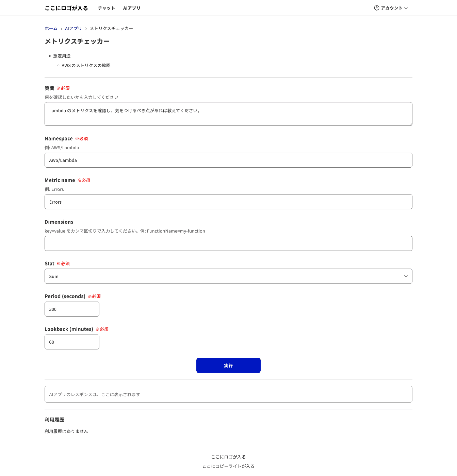
Task: Click the Lookback (minutes) input field
Action: click(72, 342)
